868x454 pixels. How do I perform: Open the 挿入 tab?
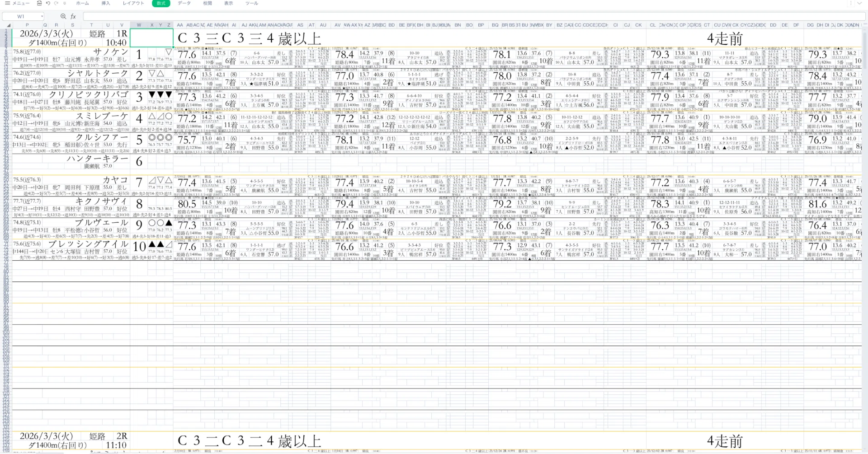coord(106,3)
